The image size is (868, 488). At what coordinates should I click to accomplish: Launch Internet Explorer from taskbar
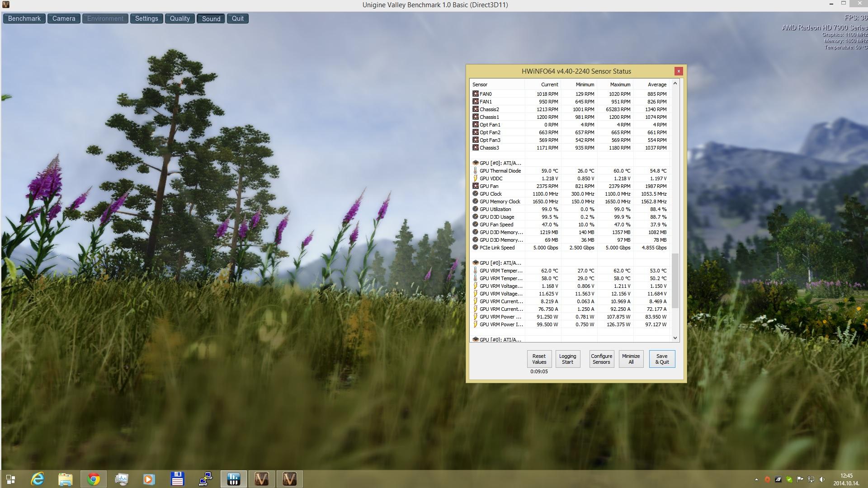(38, 479)
